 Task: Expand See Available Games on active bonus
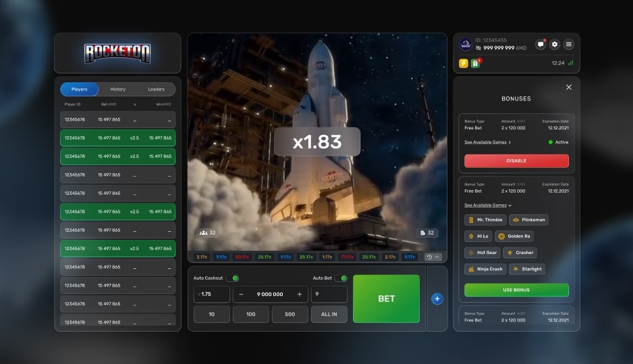coord(487,142)
